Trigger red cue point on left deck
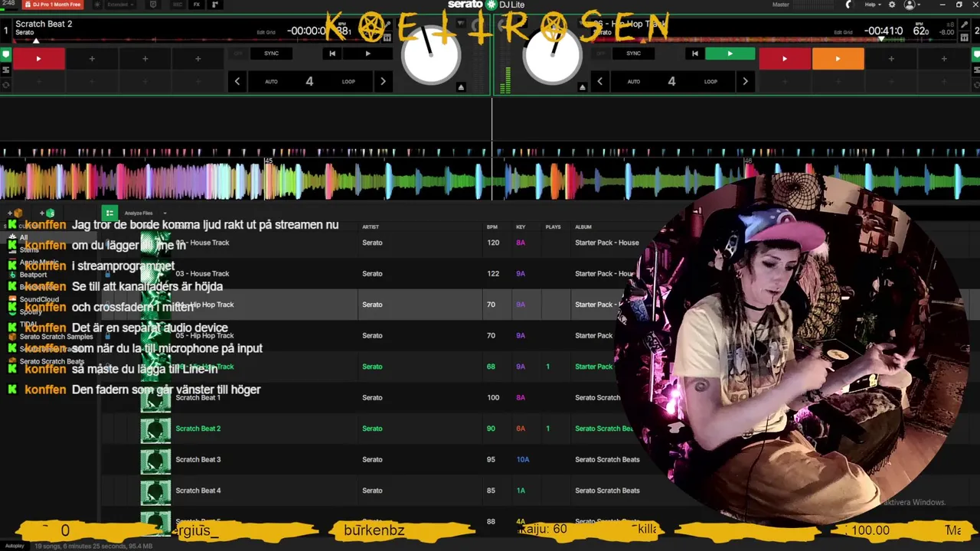 pos(38,58)
